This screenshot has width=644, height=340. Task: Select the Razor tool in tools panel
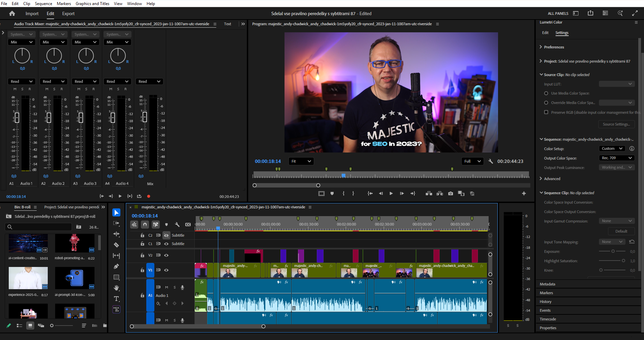click(x=116, y=245)
